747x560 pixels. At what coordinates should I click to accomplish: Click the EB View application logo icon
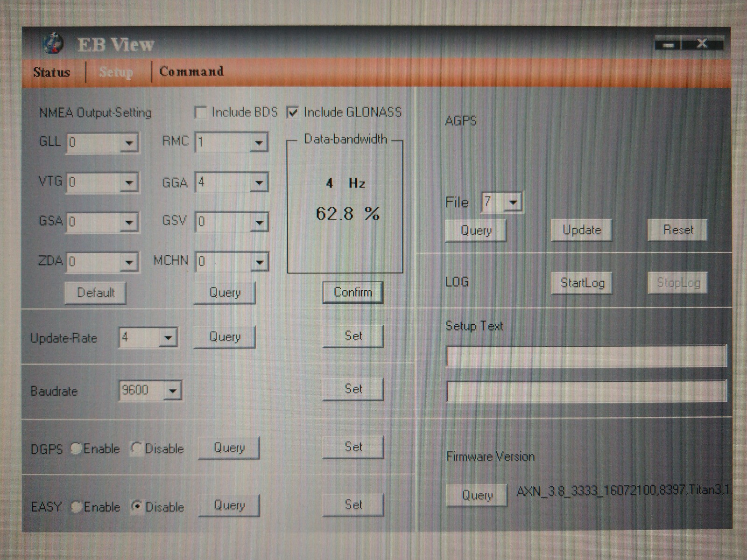[x=53, y=43]
